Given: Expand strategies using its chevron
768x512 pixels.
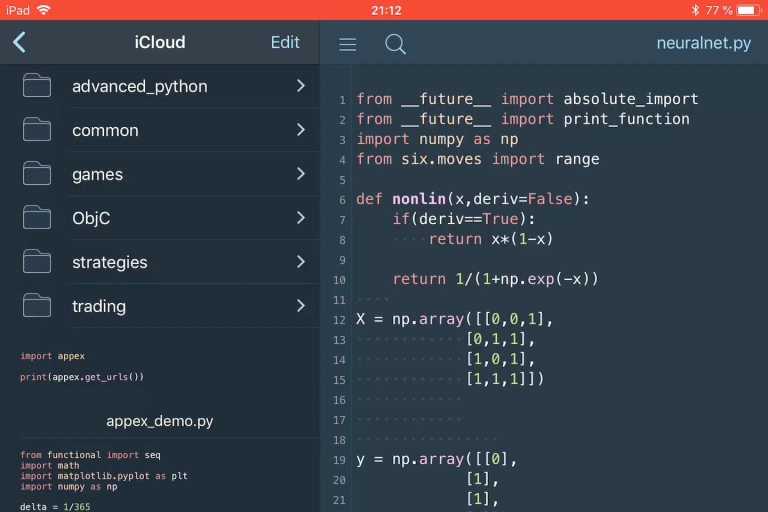Looking at the screenshot, I should click(301, 262).
